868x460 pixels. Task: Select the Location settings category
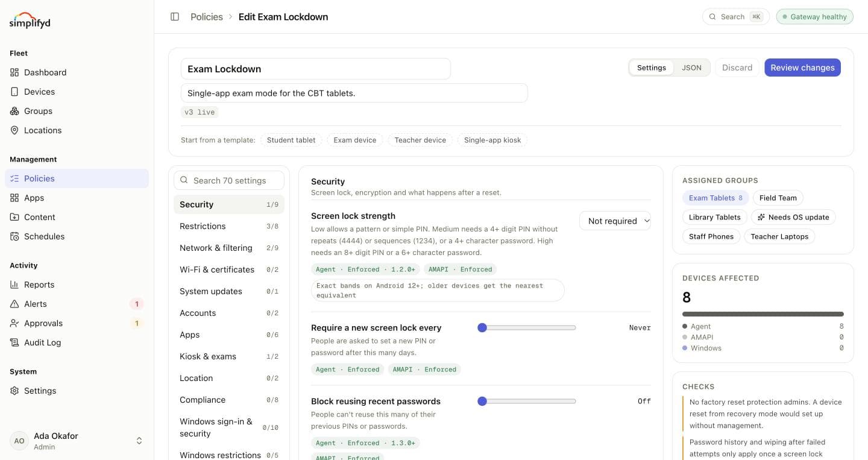point(229,378)
